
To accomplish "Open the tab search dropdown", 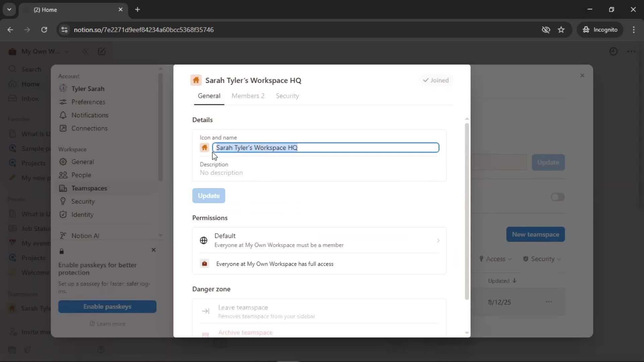I will 9,10.
